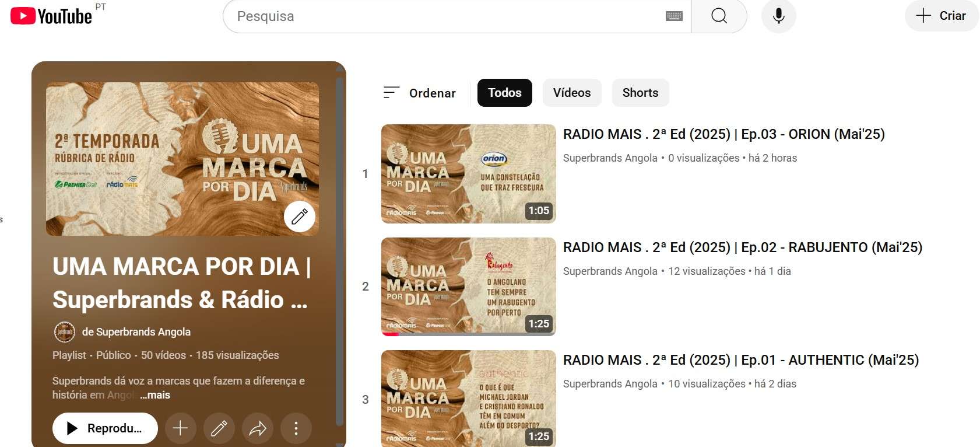Viewport: 980px width, 447px height.
Task: Open the Criar menu
Action: (942, 16)
